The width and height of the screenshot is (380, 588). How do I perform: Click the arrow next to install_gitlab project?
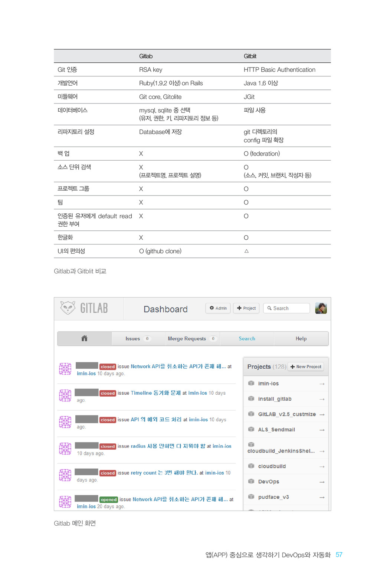(x=322, y=399)
